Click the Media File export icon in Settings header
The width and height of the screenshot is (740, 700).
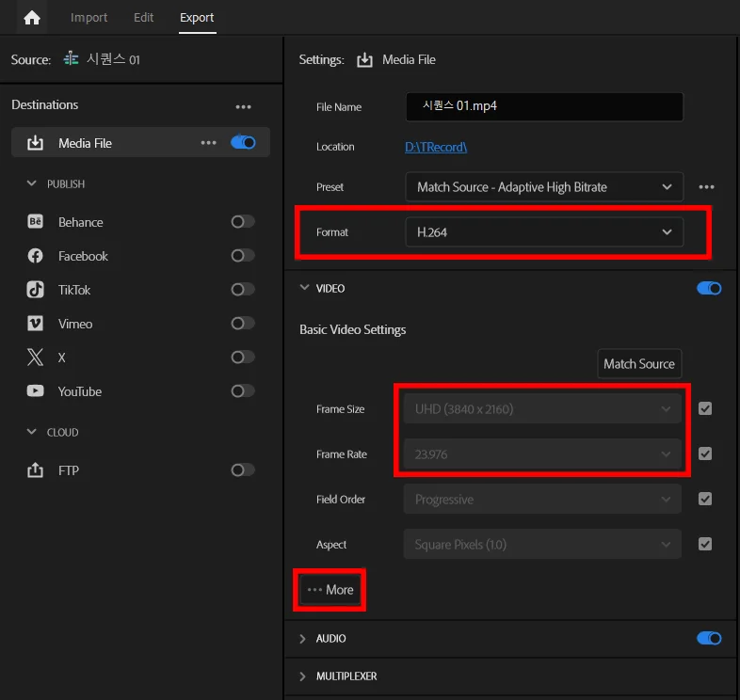click(364, 60)
